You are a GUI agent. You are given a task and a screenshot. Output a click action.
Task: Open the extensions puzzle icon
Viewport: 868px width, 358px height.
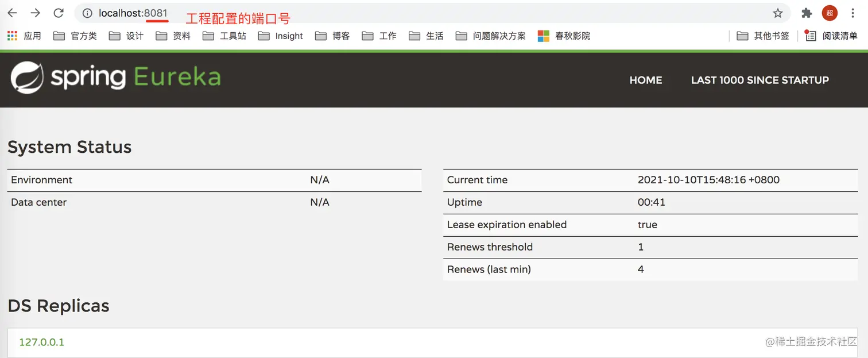(807, 13)
